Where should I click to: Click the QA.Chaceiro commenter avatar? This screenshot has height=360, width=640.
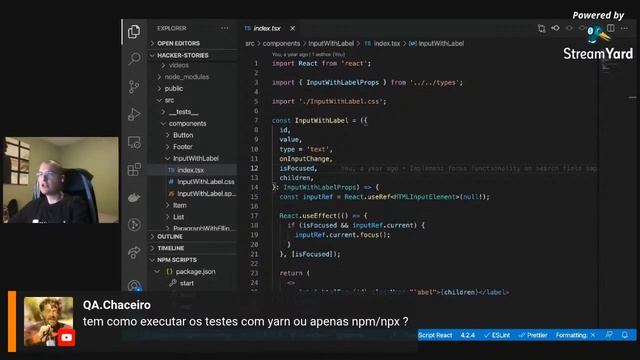(x=49, y=321)
